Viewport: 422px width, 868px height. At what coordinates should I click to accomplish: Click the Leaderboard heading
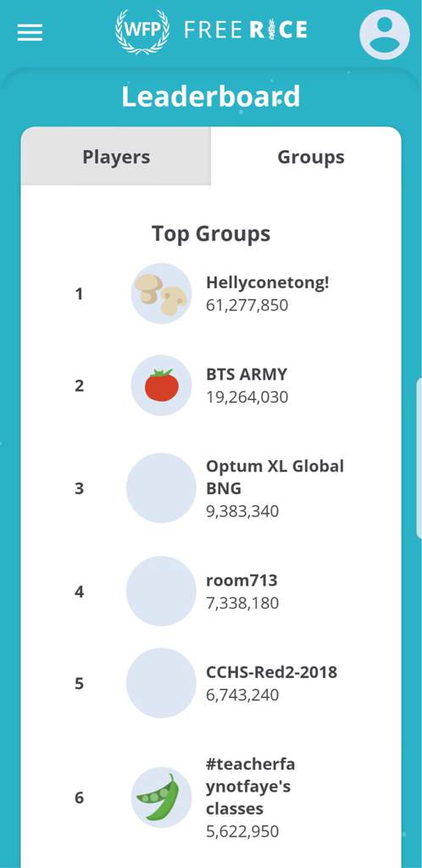click(x=211, y=97)
